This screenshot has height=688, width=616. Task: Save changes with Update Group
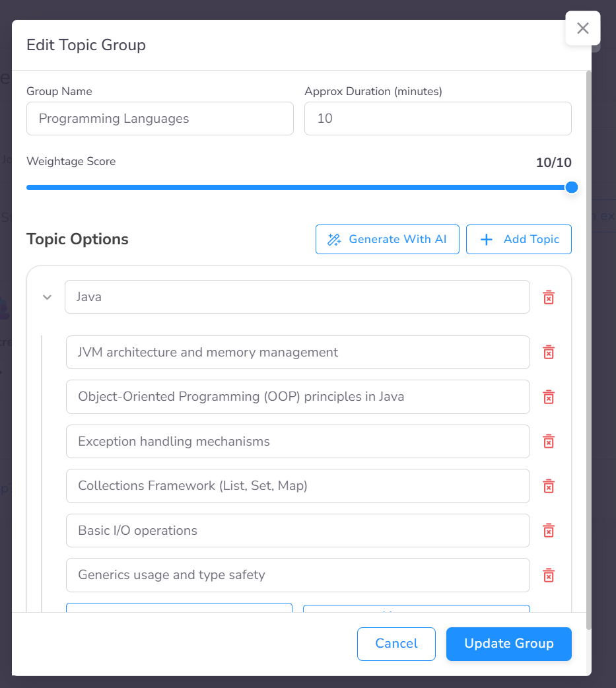[x=508, y=644]
